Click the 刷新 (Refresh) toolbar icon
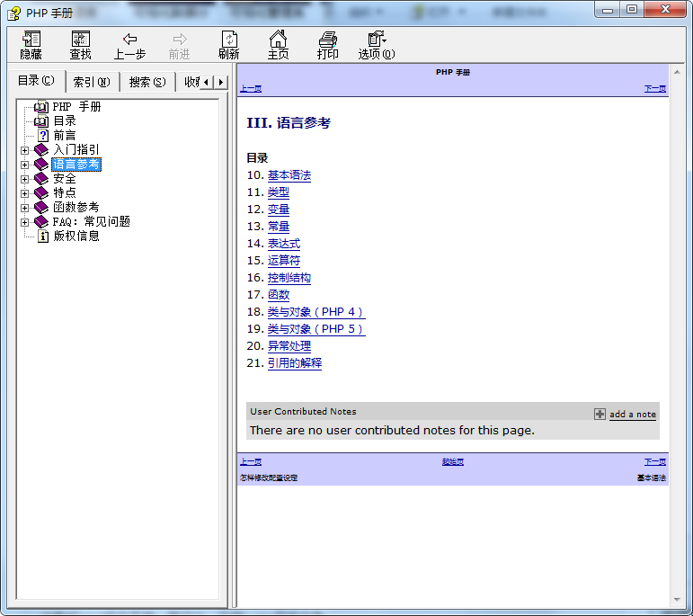Screen dimensions: 693x616 pyautogui.click(x=229, y=39)
